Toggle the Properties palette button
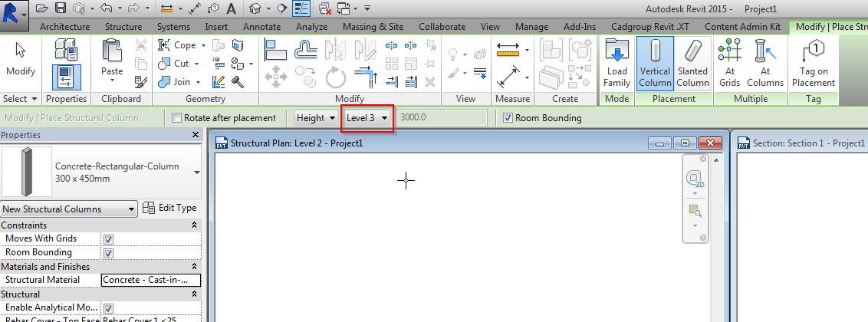 pyautogui.click(x=67, y=77)
